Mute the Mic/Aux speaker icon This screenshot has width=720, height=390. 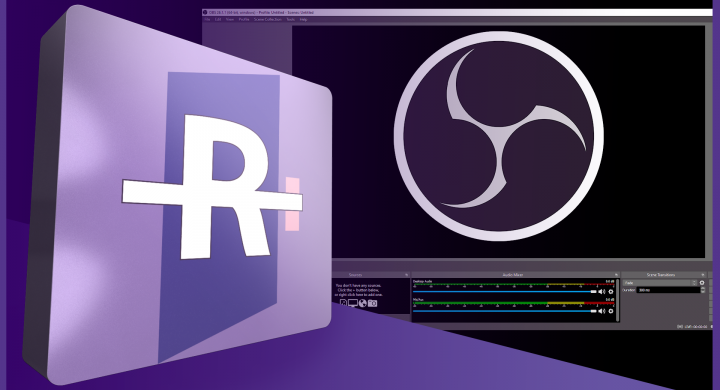[602, 311]
